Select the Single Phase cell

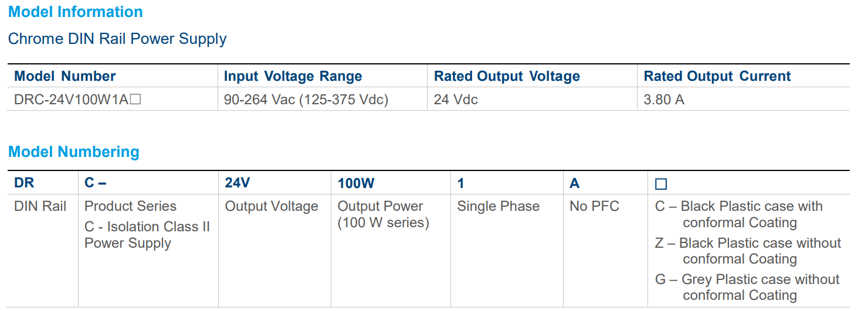[x=498, y=206]
